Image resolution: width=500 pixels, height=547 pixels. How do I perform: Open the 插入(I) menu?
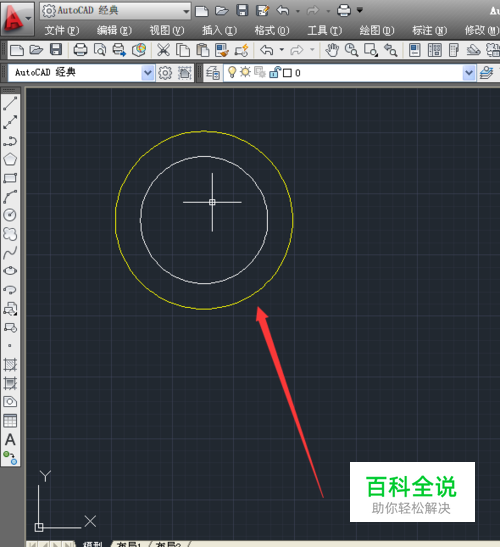[x=219, y=31]
